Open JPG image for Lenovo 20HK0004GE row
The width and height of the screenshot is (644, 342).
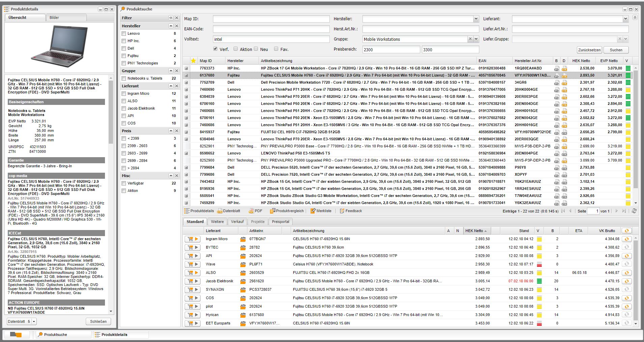[x=557, y=90]
